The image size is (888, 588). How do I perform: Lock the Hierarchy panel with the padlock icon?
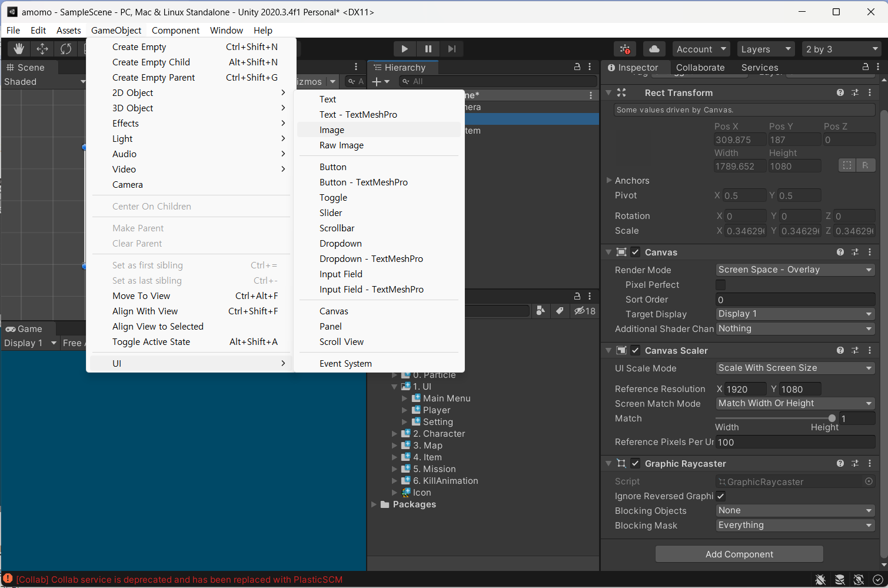pos(577,67)
